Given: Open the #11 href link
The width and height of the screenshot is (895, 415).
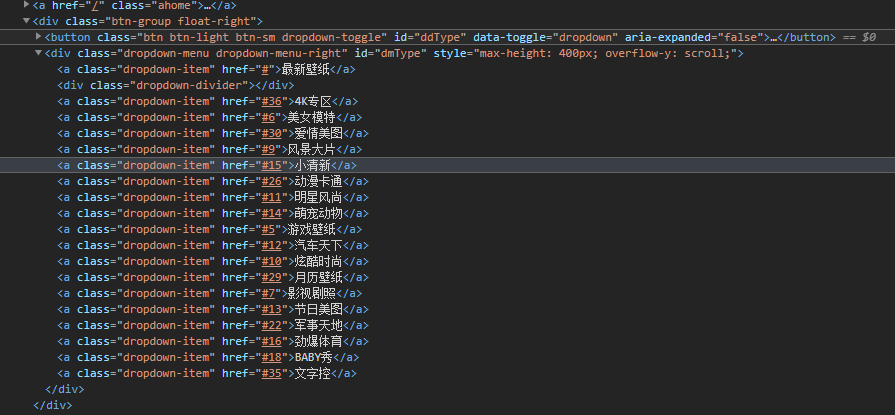Looking at the screenshot, I should coord(272,198).
